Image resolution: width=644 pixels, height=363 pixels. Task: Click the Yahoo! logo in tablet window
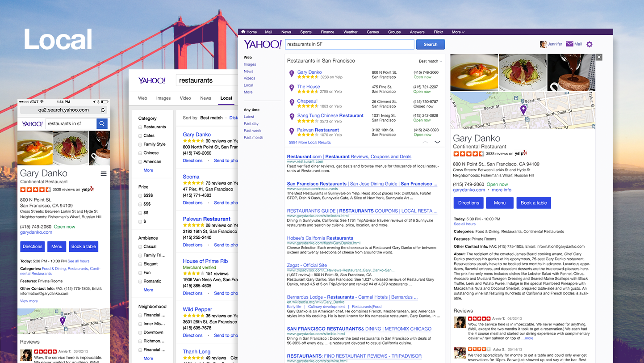coord(152,80)
